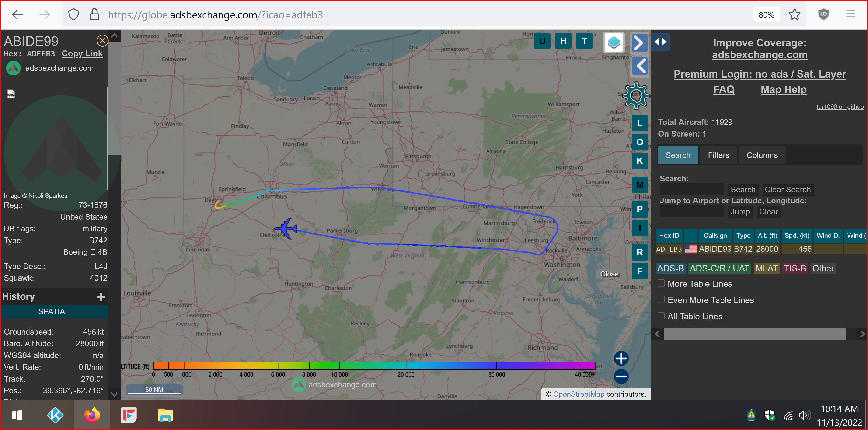This screenshot has height=430, width=868.
Task: Click the left chevron map button
Action: tap(639, 66)
